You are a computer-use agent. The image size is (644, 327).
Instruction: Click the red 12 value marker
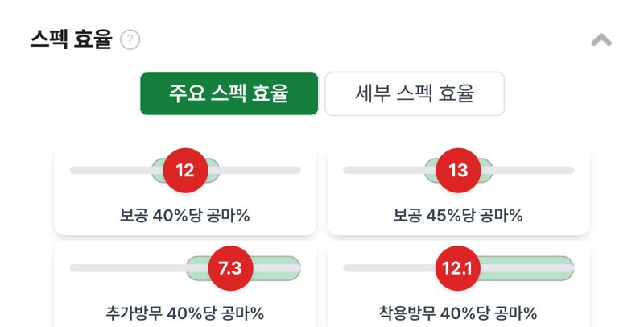click(185, 171)
